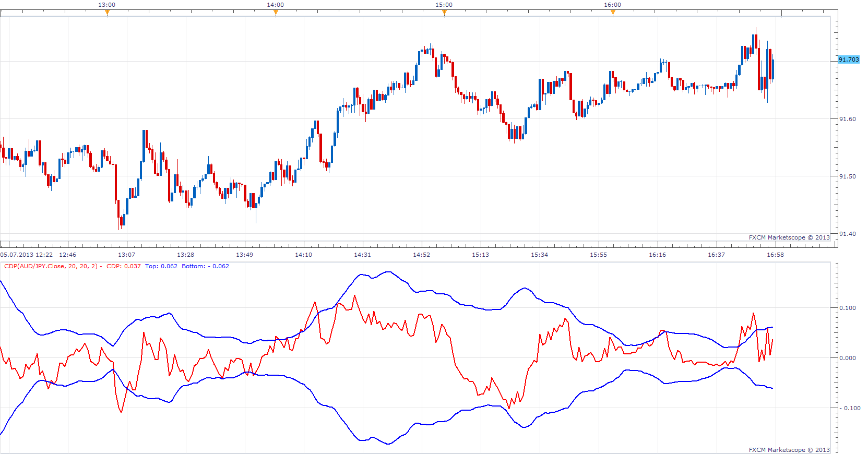Click the 15:00 orange time marker
868x454 pixels.
click(x=444, y=13)
